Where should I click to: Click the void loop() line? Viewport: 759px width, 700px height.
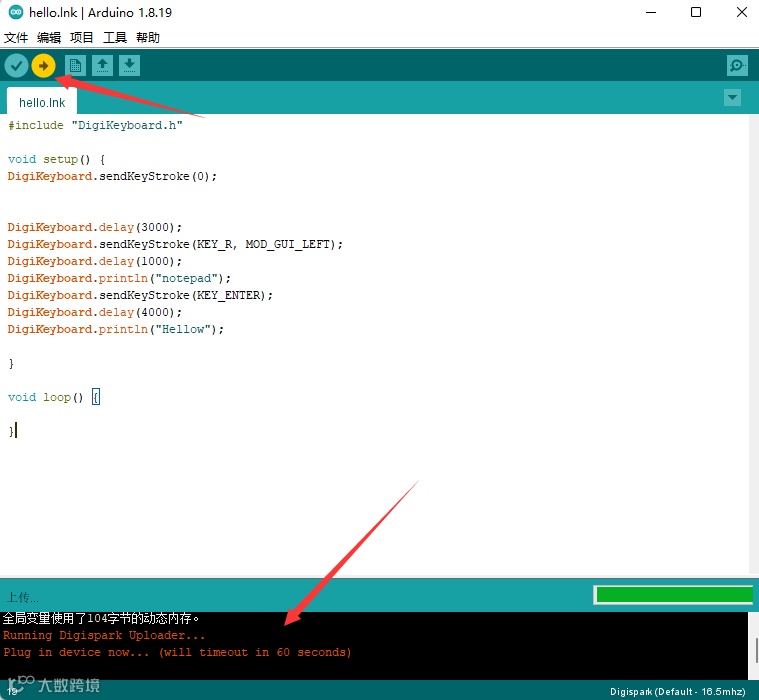pos(54,397)
